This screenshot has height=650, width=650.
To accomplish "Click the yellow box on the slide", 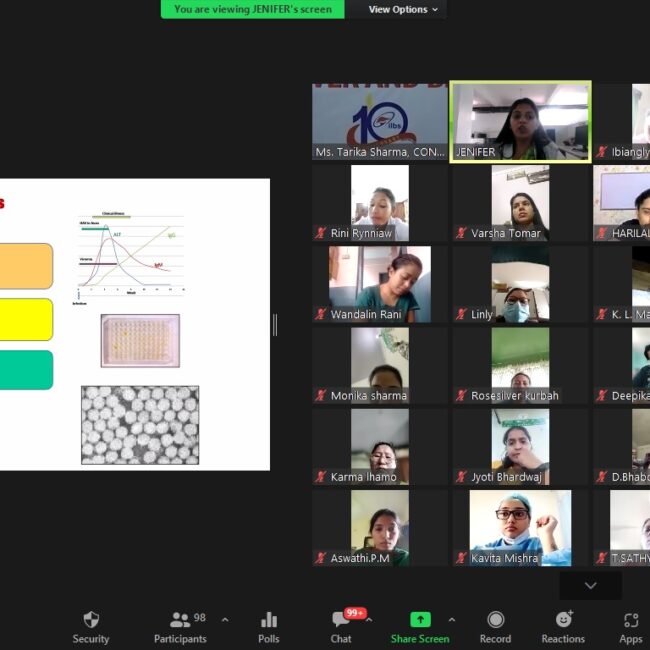I will click(x=26, y=319).
